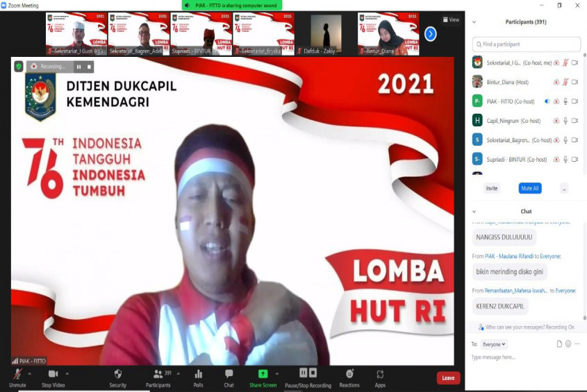The image size is (587, 392).
Task: Select Sekretariat_I G.. (Co-host, me) row
Action: tap(526, 62)
